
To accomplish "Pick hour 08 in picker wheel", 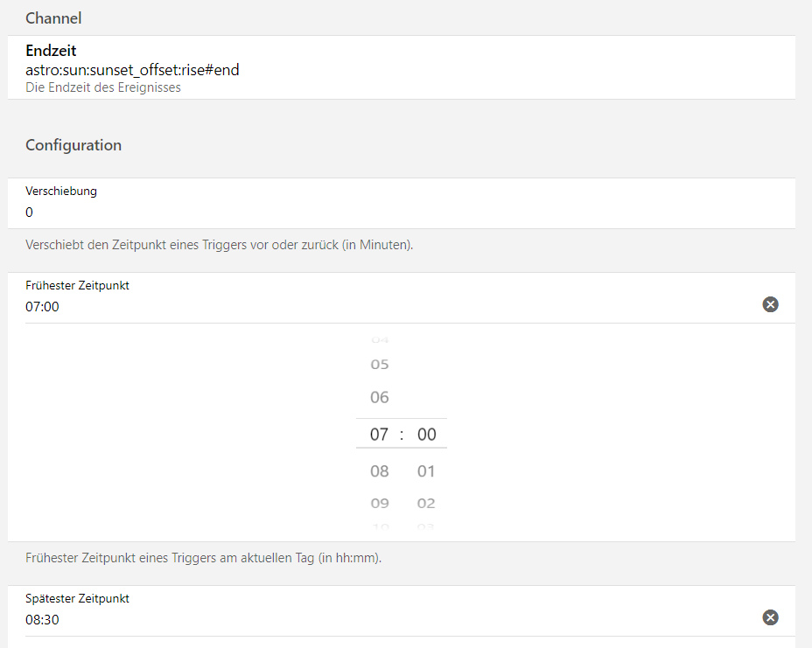I will click(x=379, y=471).
